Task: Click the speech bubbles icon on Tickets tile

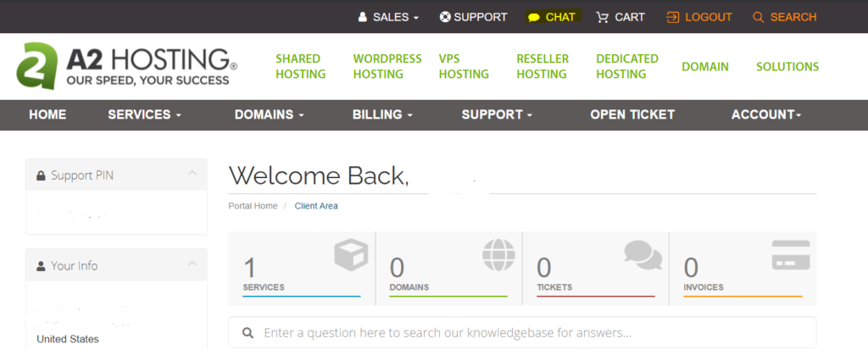Action: pos(643,254)
